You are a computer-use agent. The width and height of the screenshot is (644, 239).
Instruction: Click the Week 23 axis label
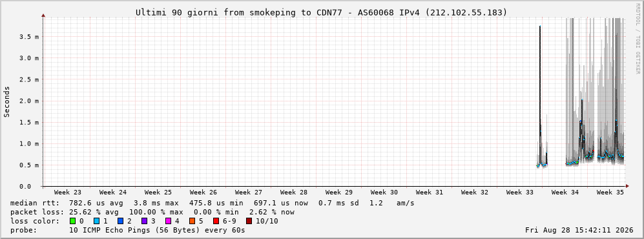coord(68,192)
